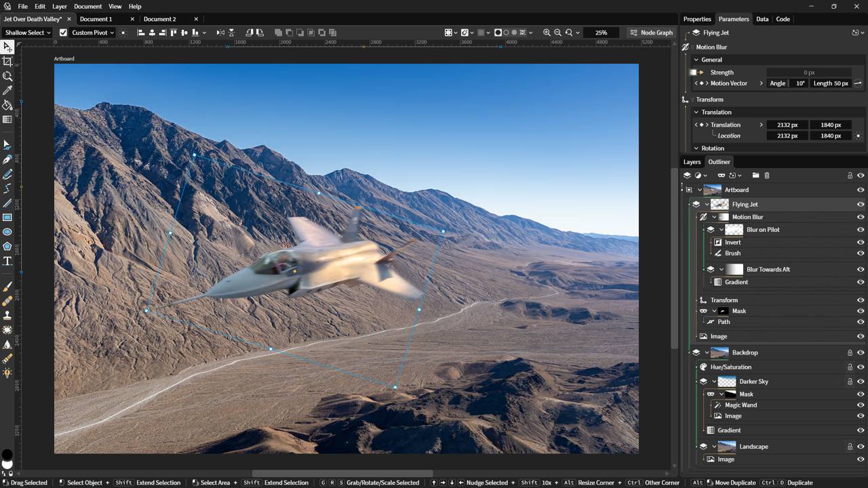Click the new folder icon in Outliner
Screen dimensions: 868x488
tap(755, 176)
